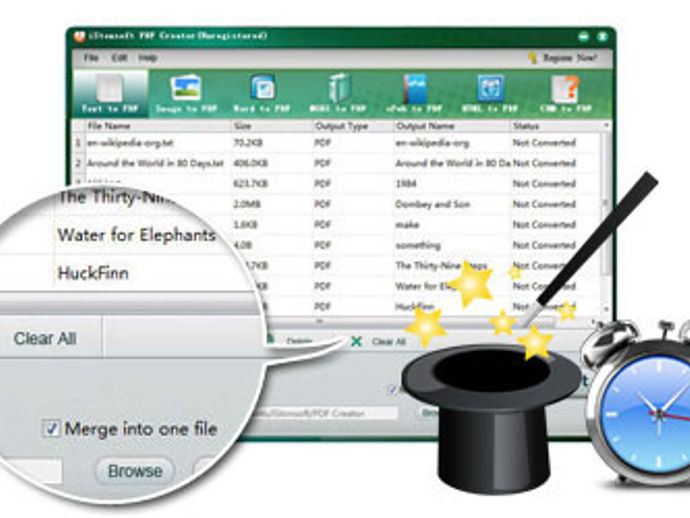Toggle Merge into one file in the magnified circle
The width and height of the screenshot is (690, 518).
pyautogui.click(x=51, y=429)
